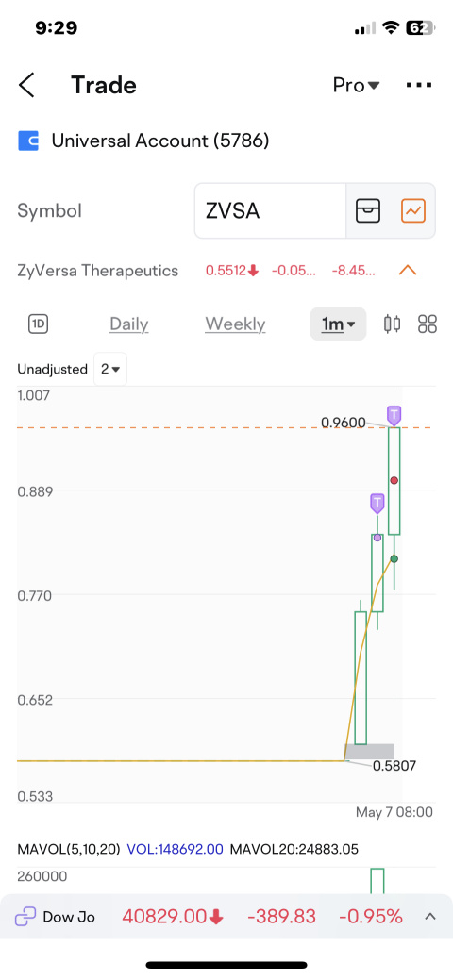Tap the ZVSA symbol input field
453x980 pixels.
pos(270,211)
